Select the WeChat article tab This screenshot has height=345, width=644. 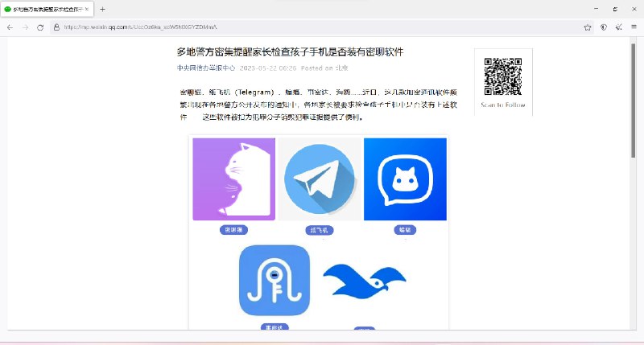click(47, 9)
